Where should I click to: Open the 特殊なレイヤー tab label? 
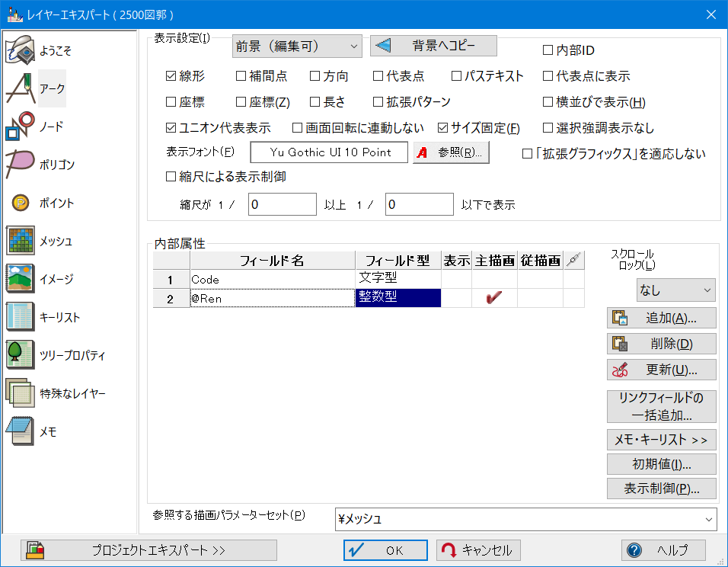(72, 393)
